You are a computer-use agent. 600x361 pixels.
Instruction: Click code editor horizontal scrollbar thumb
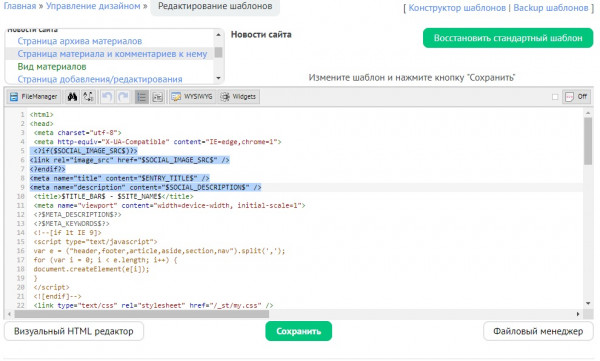tap(142, 314)
